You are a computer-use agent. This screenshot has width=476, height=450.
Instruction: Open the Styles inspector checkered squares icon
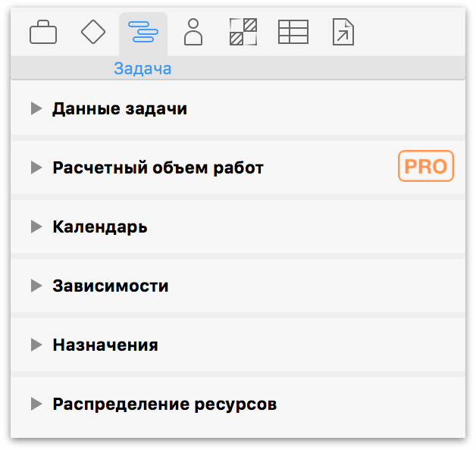pos(243,32)
